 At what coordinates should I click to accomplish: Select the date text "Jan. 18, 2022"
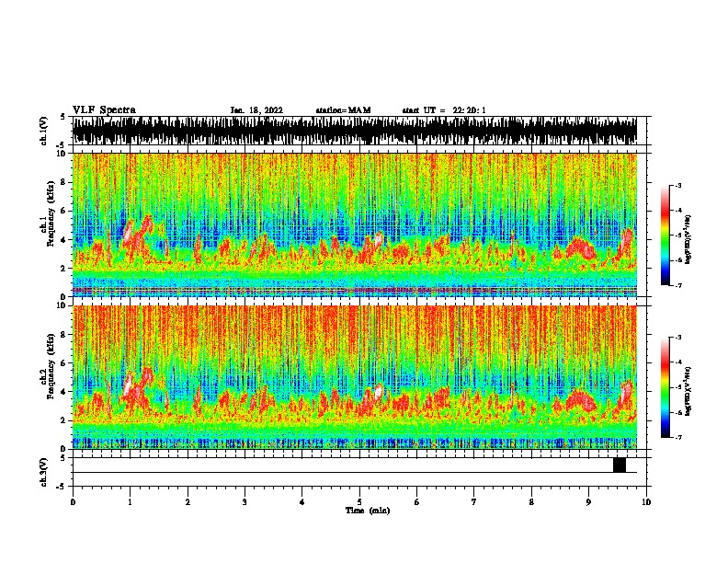pos(256,110)
